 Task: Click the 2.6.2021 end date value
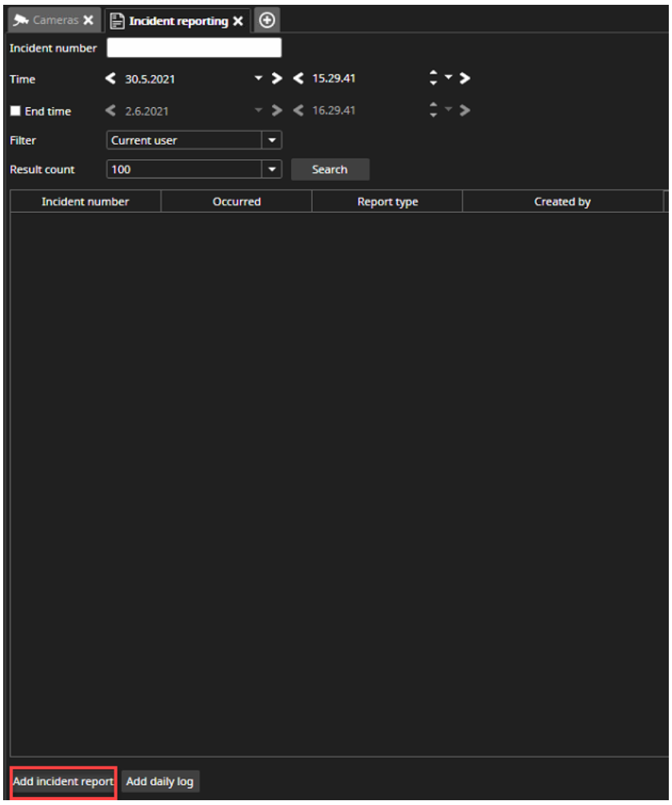pos(146,111)
